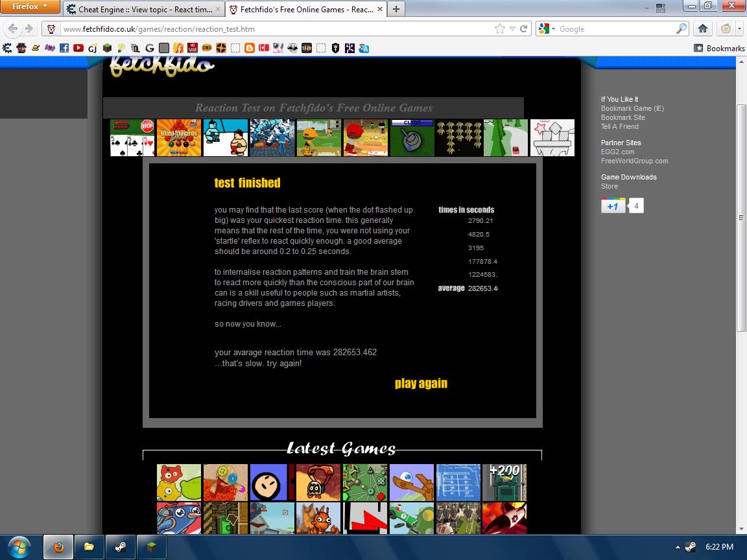Click into the URL address field
Viewport: 747px width, 560px height.
[x=278, y=29]
